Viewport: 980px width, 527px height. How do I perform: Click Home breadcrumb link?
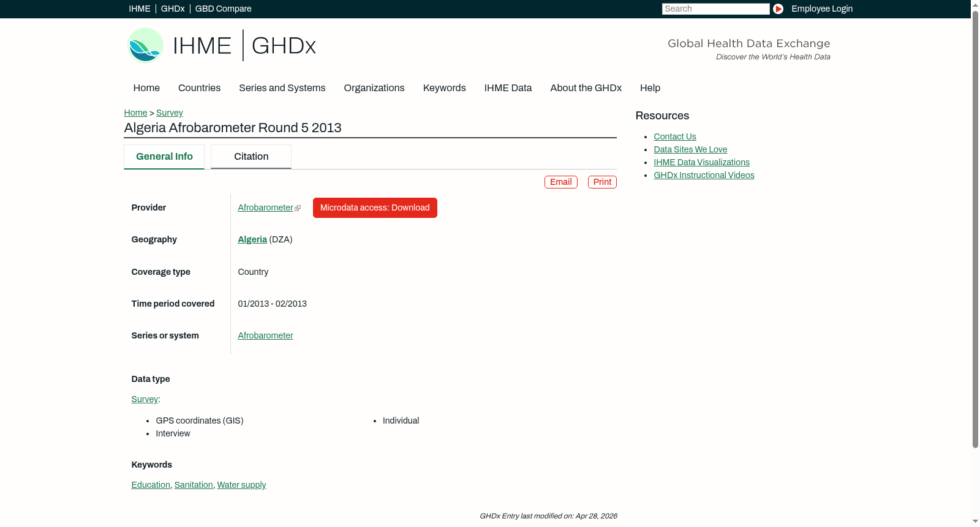click(135, 113)
